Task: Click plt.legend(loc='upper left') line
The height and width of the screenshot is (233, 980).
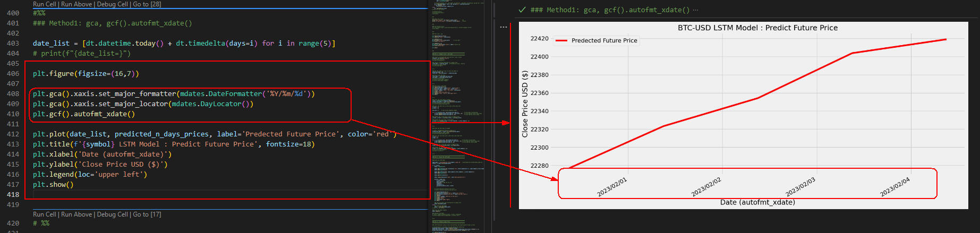Action: tap(90, 175)
